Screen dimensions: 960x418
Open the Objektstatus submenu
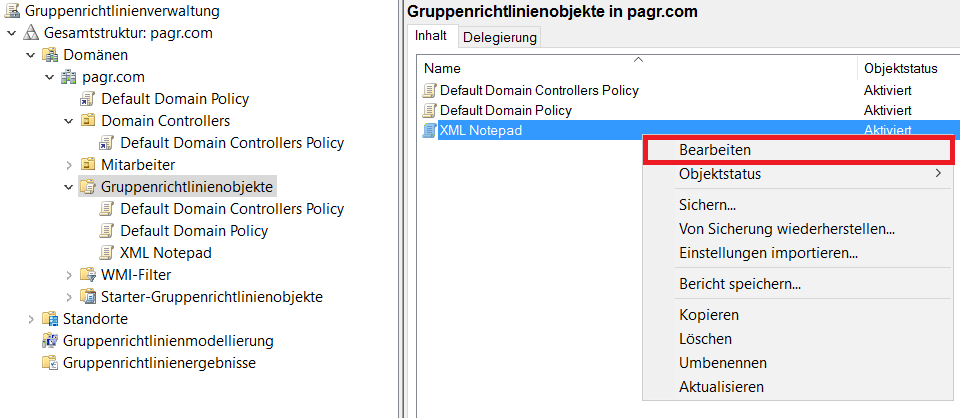(720, 174)
